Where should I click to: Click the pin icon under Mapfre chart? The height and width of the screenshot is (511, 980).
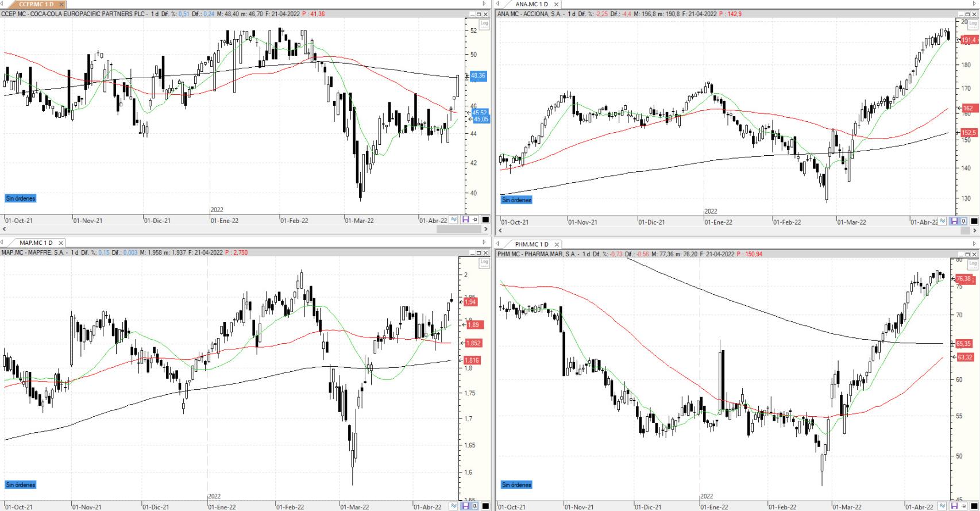[475, 506]
